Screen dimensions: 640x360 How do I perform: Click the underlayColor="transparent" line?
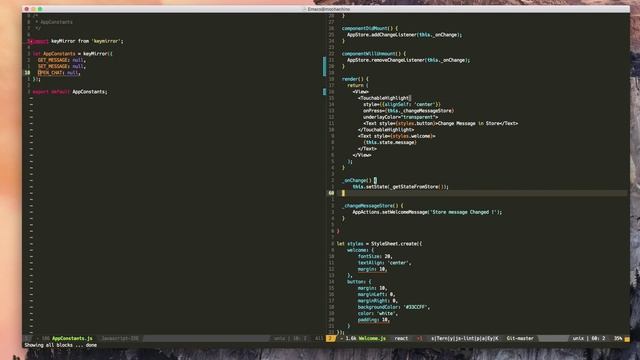click(400, 117)
